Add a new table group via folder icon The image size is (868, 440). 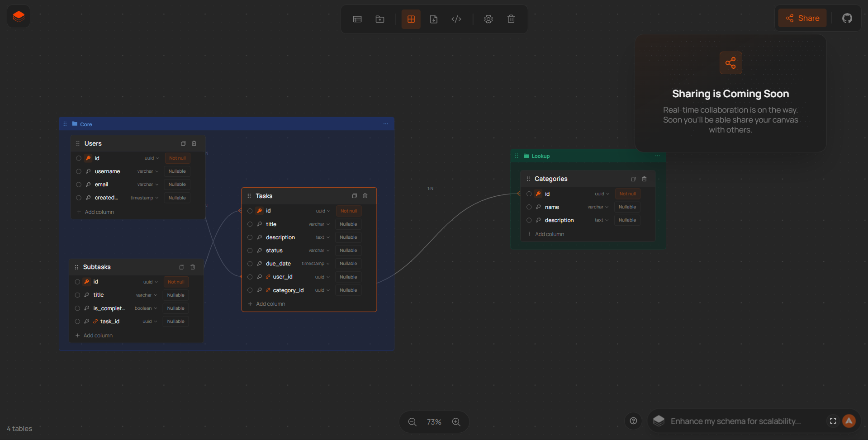coord(379,19)
